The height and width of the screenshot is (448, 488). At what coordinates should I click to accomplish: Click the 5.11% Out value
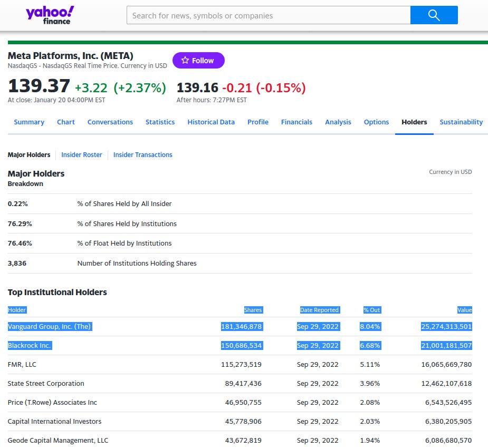point(370,364)
